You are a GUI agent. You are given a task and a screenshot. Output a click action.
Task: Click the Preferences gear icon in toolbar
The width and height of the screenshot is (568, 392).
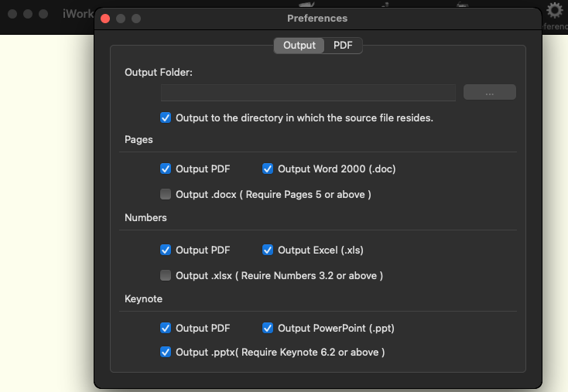[x=555, y=11]
